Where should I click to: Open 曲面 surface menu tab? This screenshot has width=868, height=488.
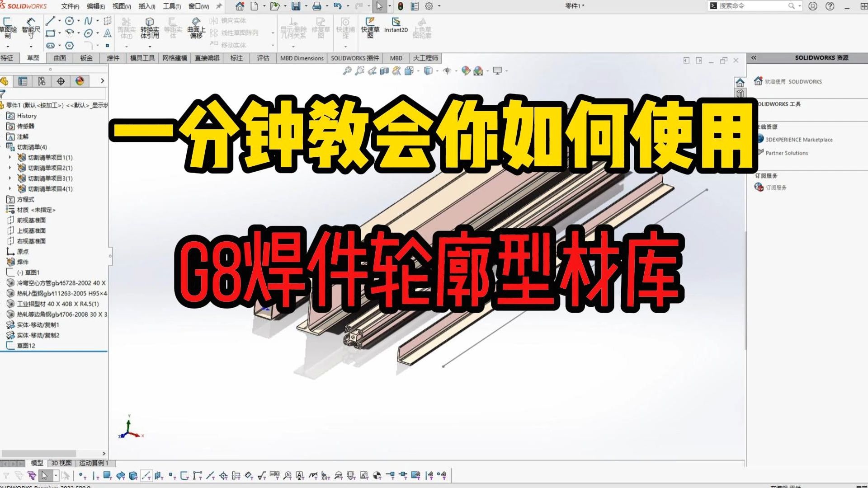pos(59,58)
